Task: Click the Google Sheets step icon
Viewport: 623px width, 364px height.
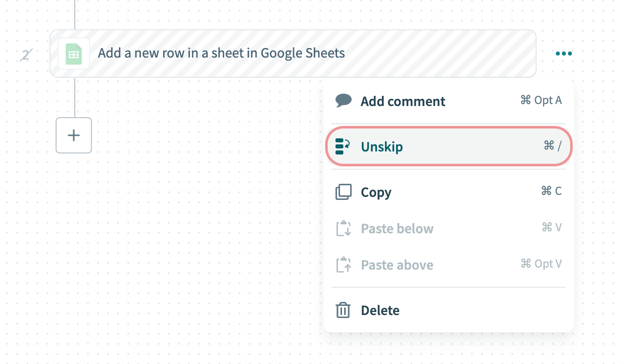Action: click(74, 54)
